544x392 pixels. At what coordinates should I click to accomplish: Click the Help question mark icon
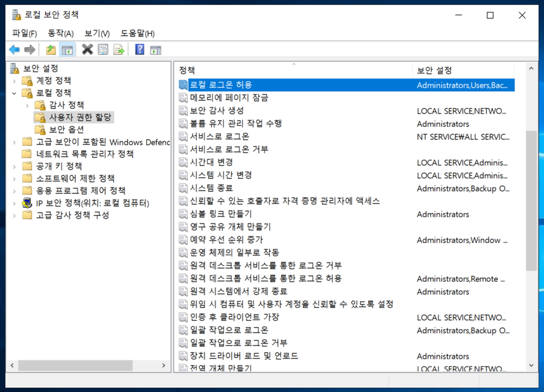tap(140, 49)
